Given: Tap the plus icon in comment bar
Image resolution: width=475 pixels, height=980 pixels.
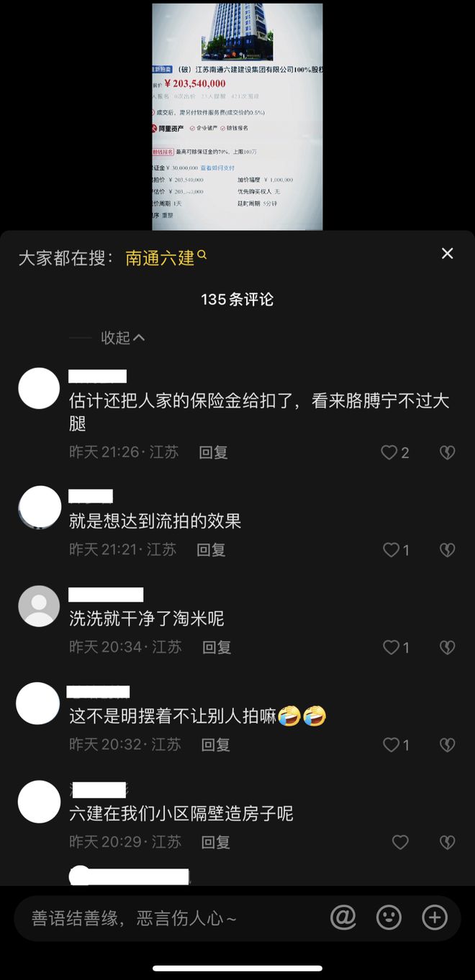Looking at the screenshot, I should point(435,917).
